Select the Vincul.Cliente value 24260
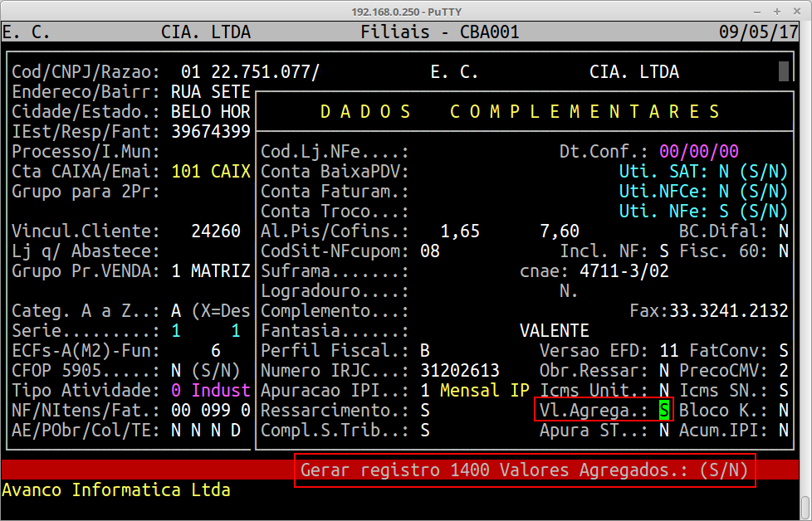Viewport: 812px width, 521px height. point(215,231)
